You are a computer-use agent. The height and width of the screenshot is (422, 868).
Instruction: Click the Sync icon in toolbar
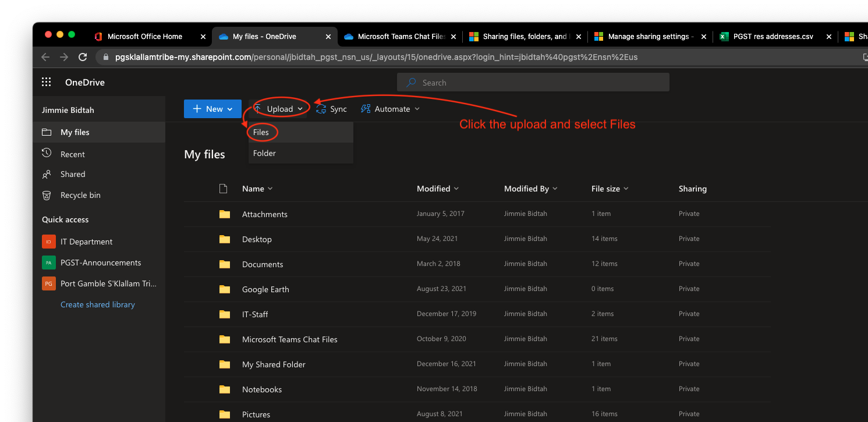click(x=321, y=109)
